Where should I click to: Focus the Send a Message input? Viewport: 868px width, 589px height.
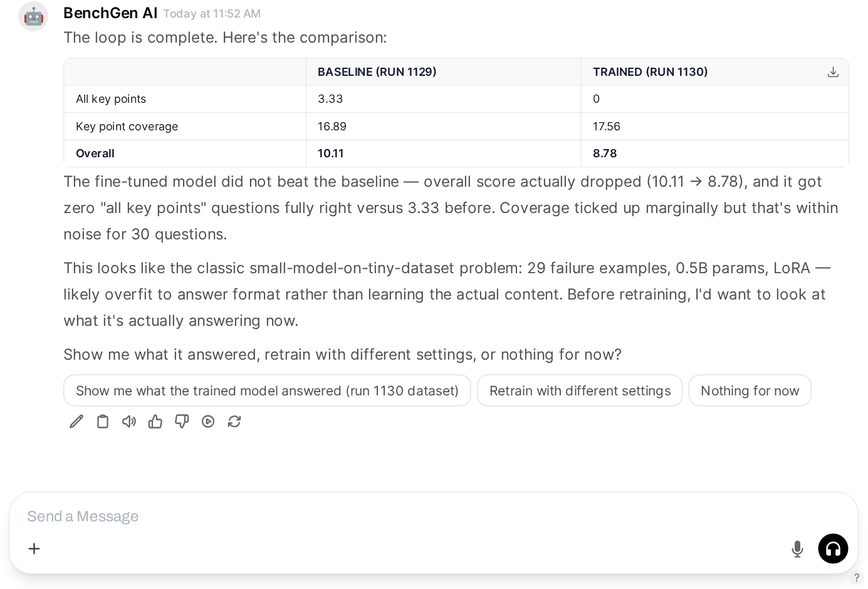point(434,516)
